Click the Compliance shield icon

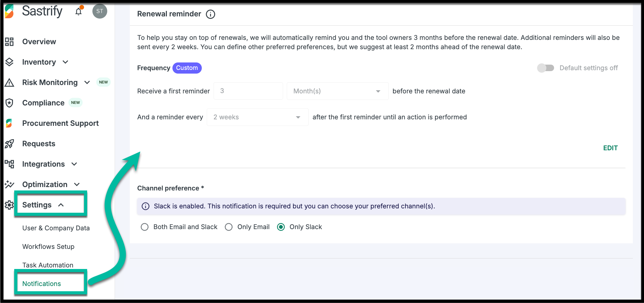coord(10,103)
